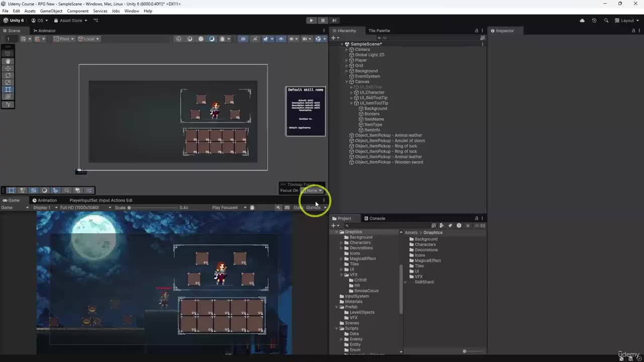Click the Pause button in the toolbar

[x=323, y=21]
